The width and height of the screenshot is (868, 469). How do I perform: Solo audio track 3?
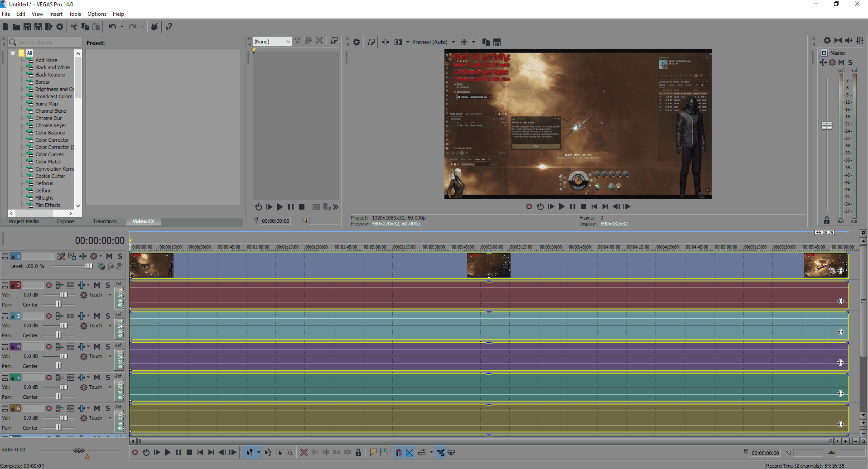(108, 316)
